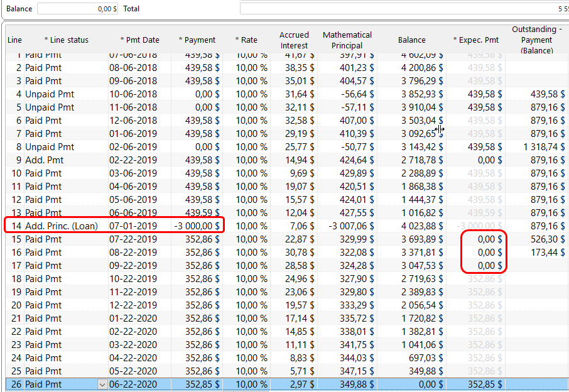Click the mathematical principal 404,57 $
Viewport: 569px width, 392px height.
point(357,81)
